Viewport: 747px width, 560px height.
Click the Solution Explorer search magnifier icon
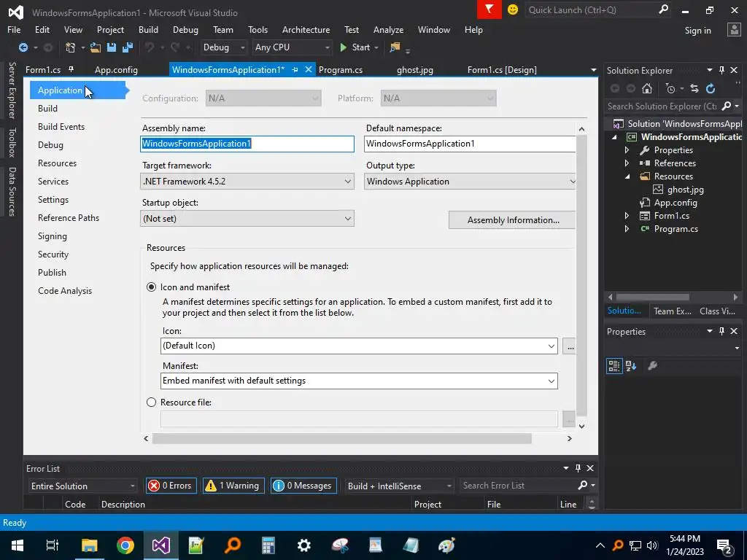click(726, 106)
